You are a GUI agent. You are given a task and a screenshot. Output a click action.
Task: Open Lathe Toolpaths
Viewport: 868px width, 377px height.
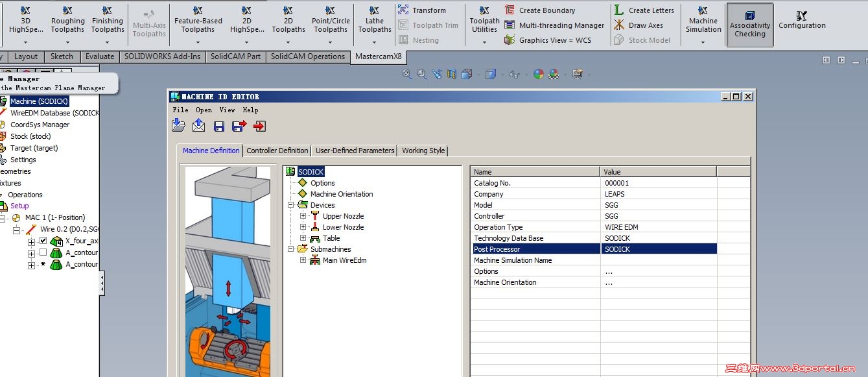coord(375,25)
